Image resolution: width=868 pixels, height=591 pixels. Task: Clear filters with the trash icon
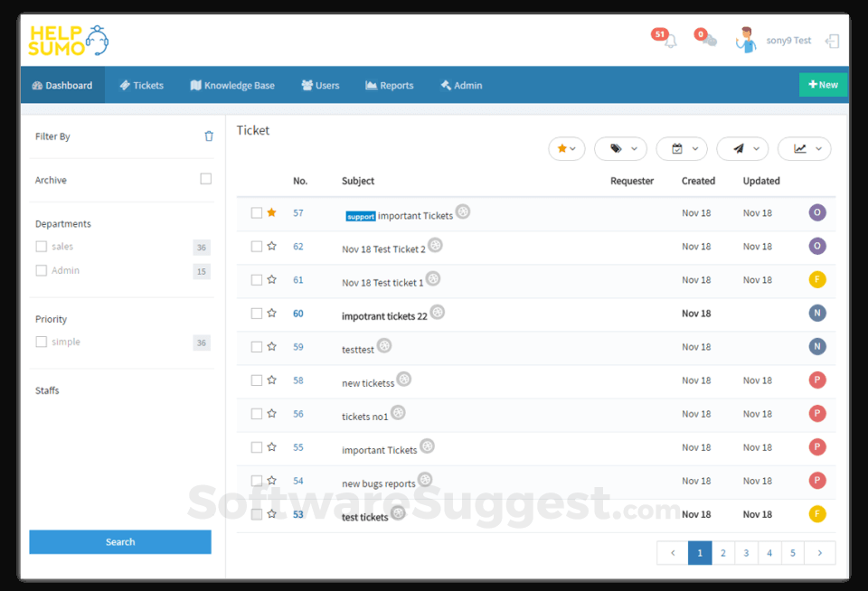coord(209,136)
